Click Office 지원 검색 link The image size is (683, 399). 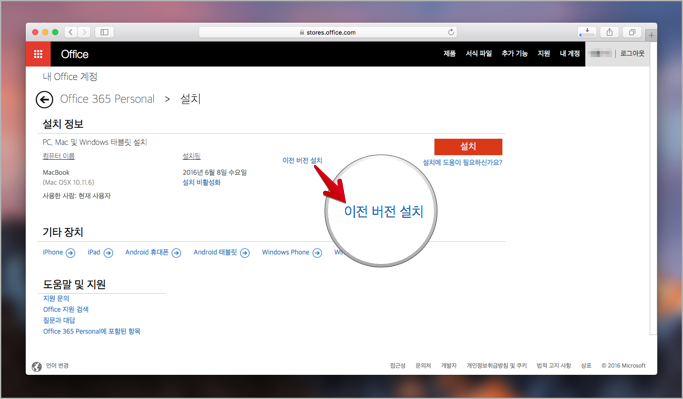(66, 309)
